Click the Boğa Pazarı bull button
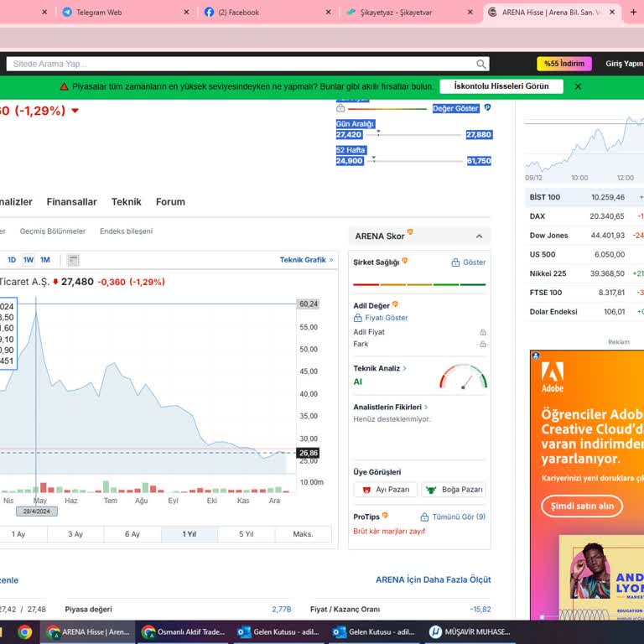The width and height of the screenshot is (644, 644). click(453, 490)
